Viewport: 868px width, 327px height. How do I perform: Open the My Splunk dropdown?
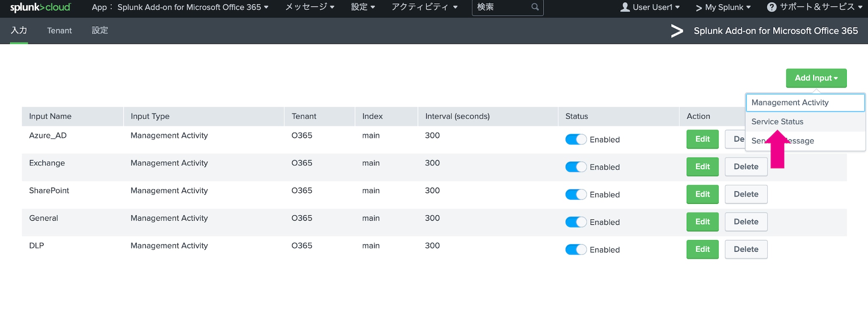(x=723, y=7)
